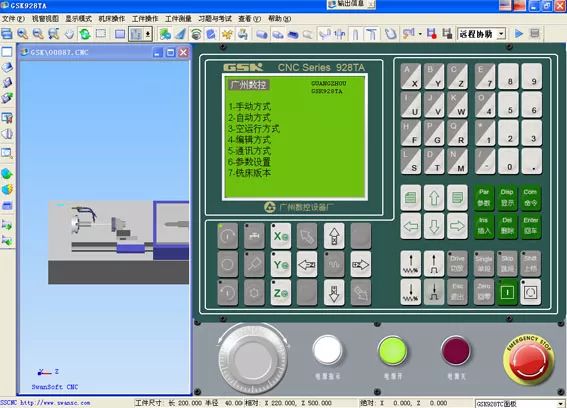The height and width of the screenshot is (408, 567).
Task: Expand the small arrow beside view-mode toolbar button
Action: [148, 34]
